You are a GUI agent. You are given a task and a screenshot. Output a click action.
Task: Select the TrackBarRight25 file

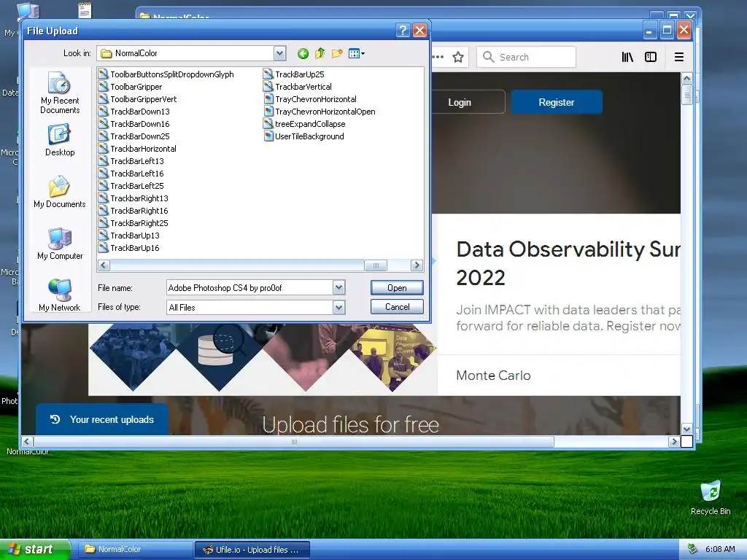click(133, 223)
